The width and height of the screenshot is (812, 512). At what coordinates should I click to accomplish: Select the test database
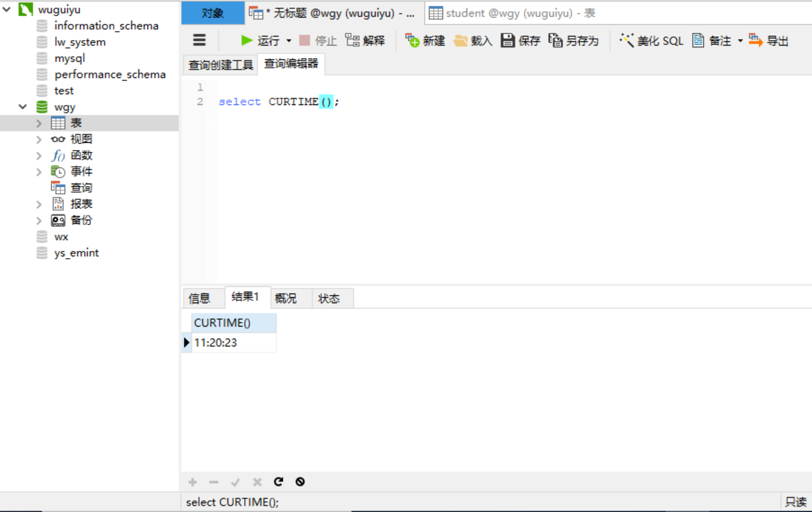coord(64,91)
